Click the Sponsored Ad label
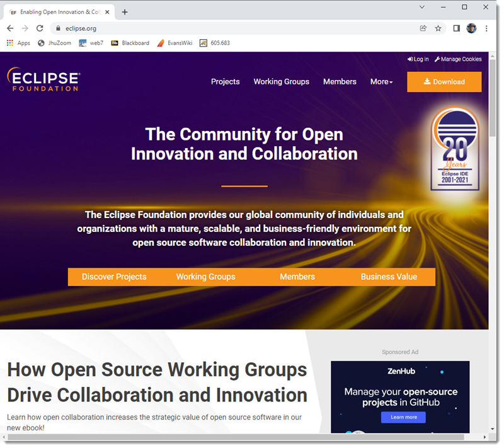 coord(400,352)
